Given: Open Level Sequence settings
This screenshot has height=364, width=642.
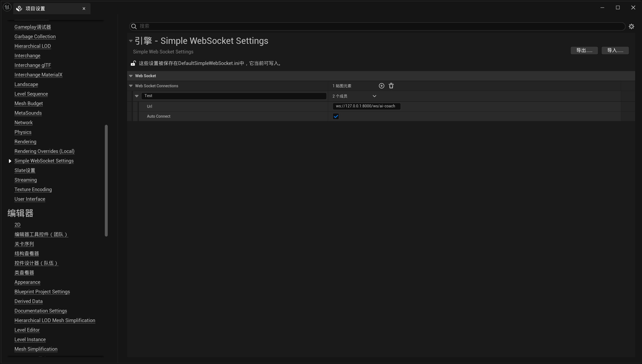Looking at the screenshot, I should point(31,94).
